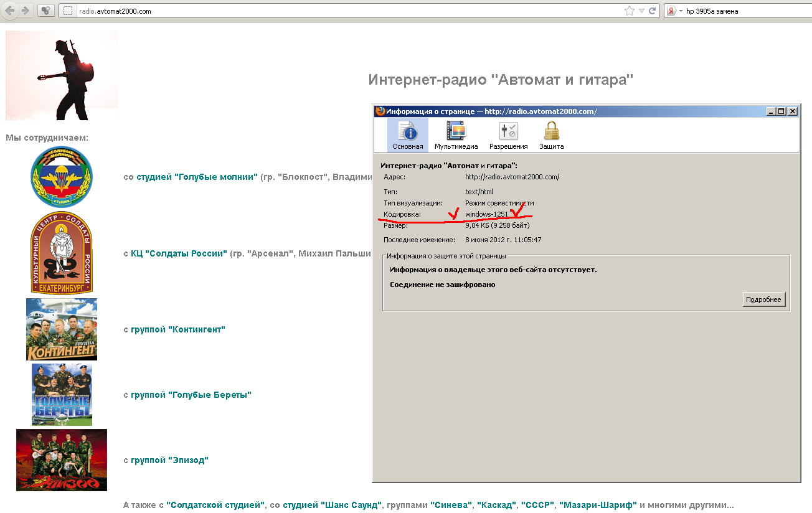Open the Защита security section
The width and height of the screenshot is (812, 513).
tap(551, 136)
